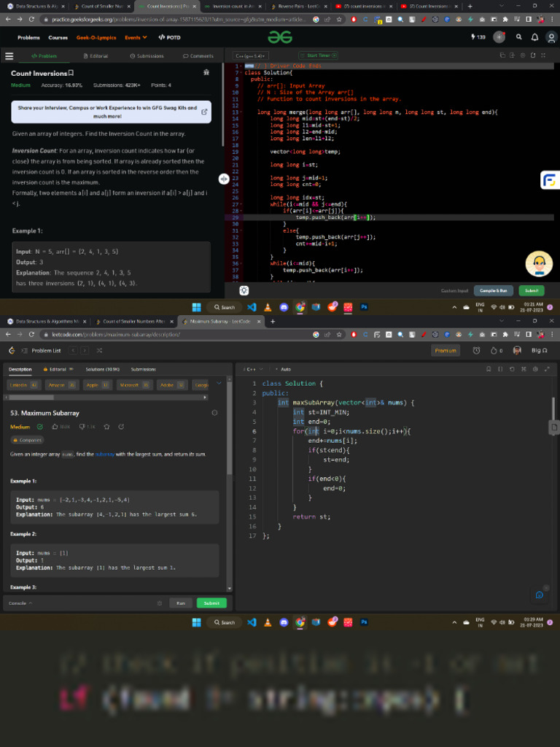
Task: Go to next problem arrow on LeetCode
Action: pyautogui.click(x=85, y=351)
